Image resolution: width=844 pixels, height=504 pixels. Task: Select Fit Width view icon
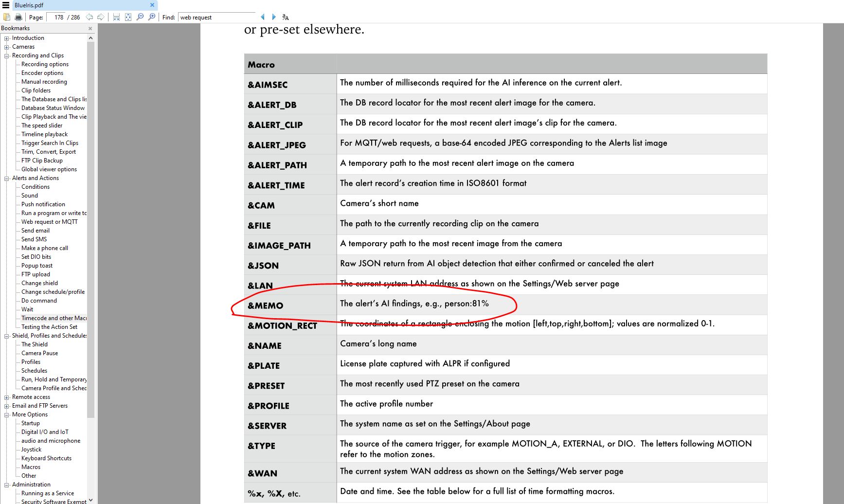click(116, 17)
